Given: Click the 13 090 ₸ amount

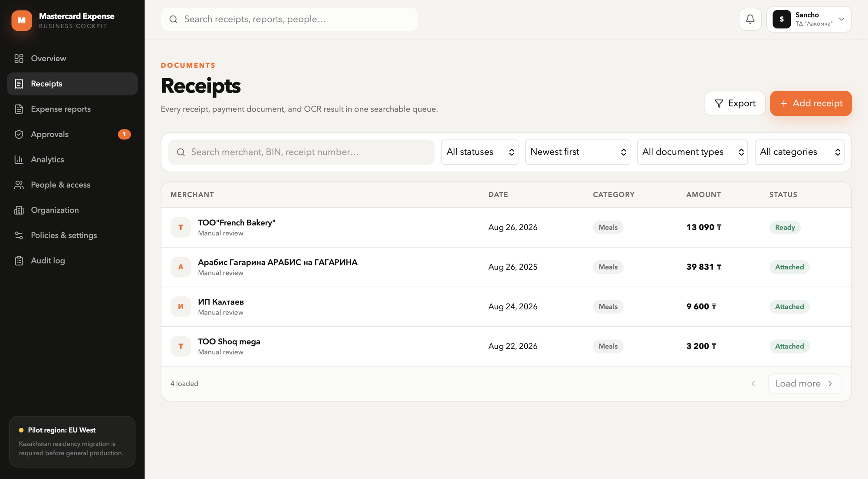Looking at the screenshot, I should [x=704, y=228].
